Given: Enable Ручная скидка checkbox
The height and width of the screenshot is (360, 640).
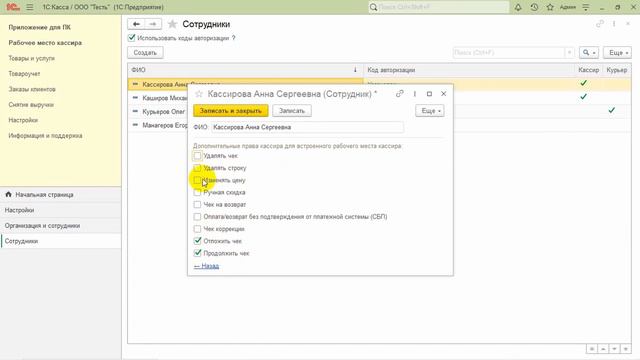Looking at the screenshot, I should [197, 192].
